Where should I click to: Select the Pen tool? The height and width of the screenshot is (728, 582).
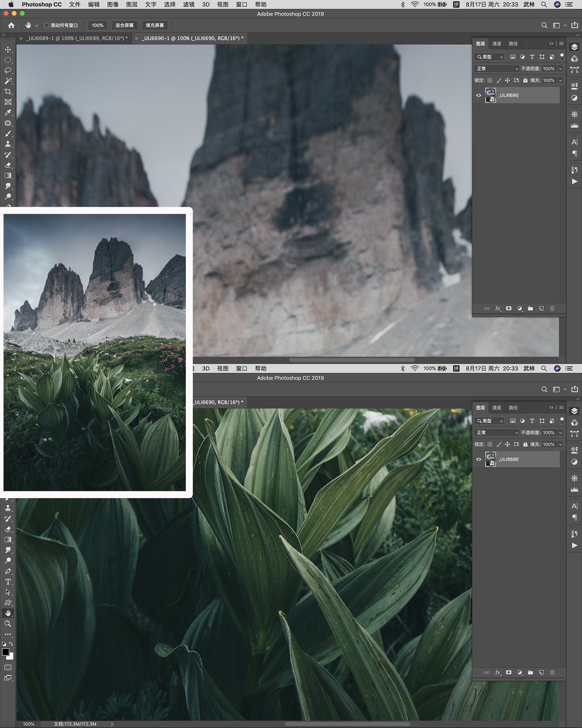[8, 571]
